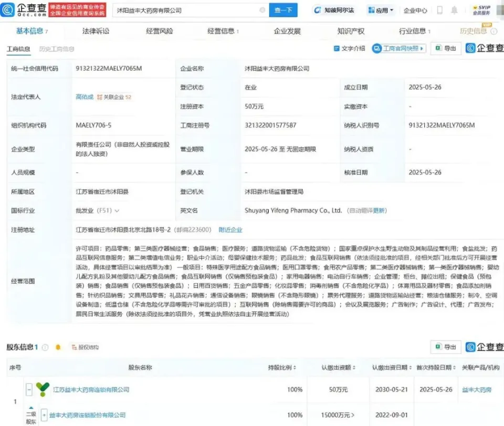Open legal representative 高佑成 profile
Viewport: 504px width, 426px height.
84,97
